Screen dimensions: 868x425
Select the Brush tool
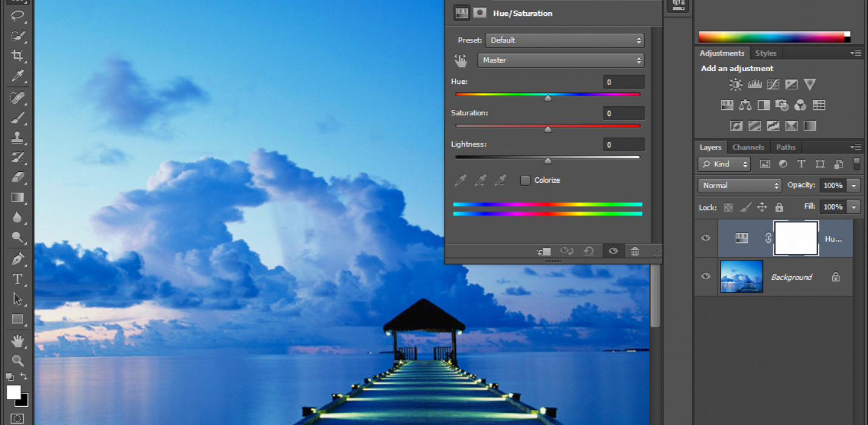(x=17, y=117)
